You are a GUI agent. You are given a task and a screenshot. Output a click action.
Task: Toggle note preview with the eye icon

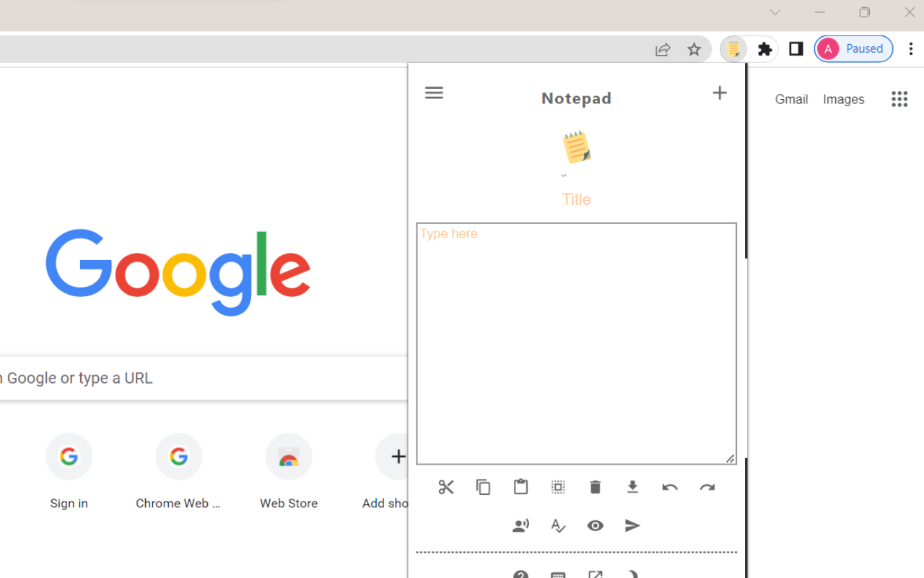tap(595, 525)
